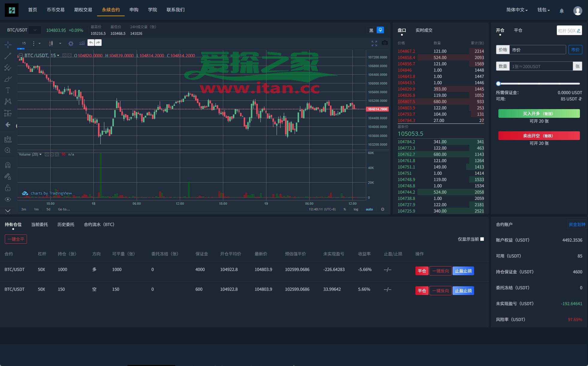Undo the last chart action

tap(91, 43)
